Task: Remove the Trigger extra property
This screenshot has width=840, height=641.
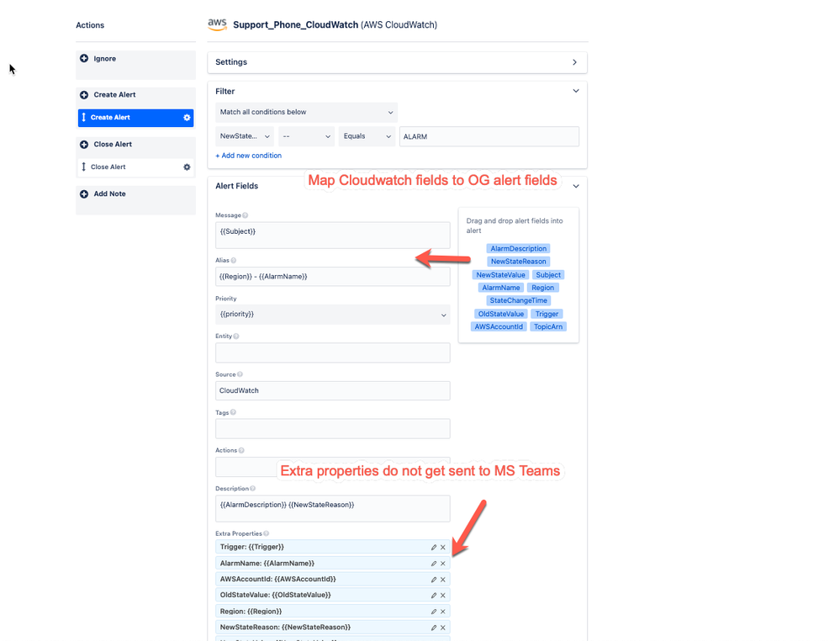Action: tap(443, 548)
